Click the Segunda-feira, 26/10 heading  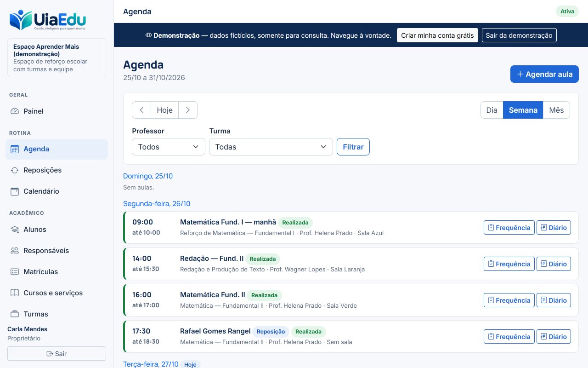click(x=157, y=204)
